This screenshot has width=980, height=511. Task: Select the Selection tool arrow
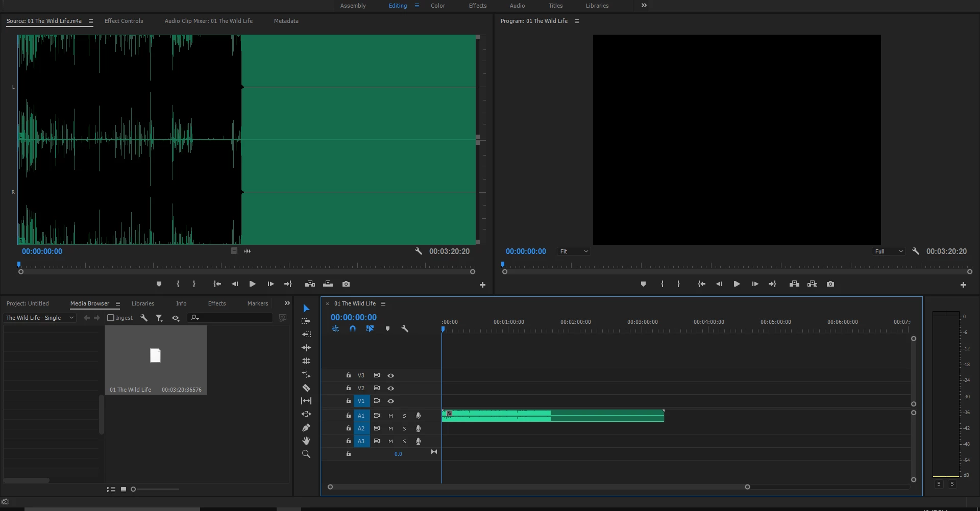pos(306,309)
